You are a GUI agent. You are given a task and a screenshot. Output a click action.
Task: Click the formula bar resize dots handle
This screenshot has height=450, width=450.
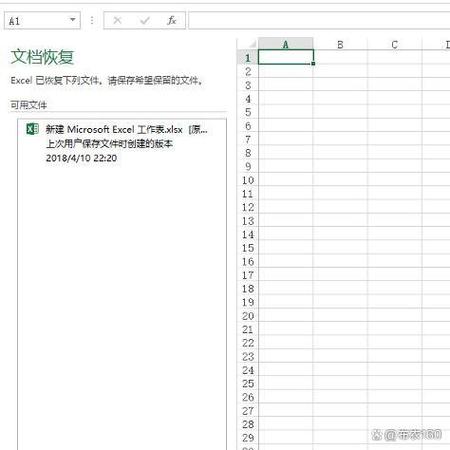click(92, 21)
